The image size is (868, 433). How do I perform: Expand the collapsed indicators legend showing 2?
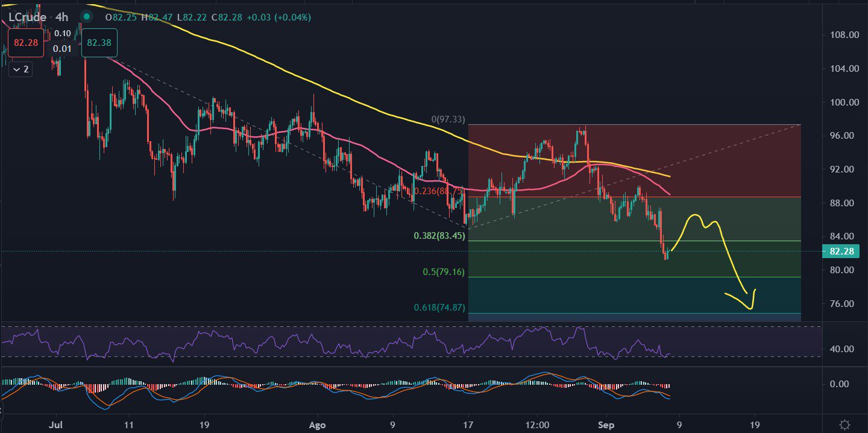[20, 69]
